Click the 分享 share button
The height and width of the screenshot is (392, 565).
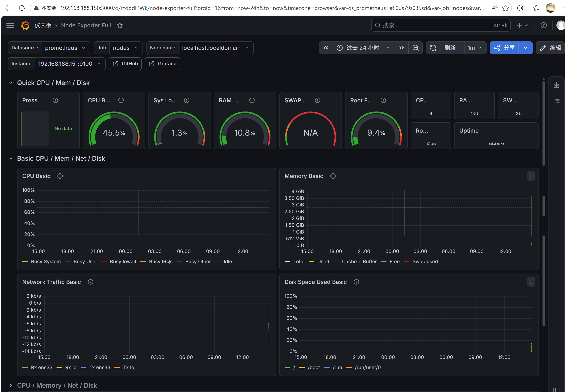click(504, 48)
